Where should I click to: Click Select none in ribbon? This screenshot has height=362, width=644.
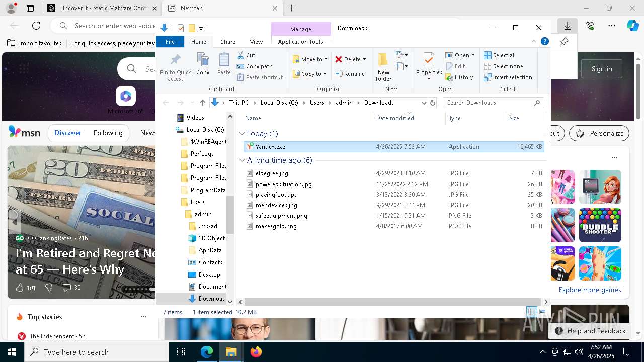[x=503, y=66]
